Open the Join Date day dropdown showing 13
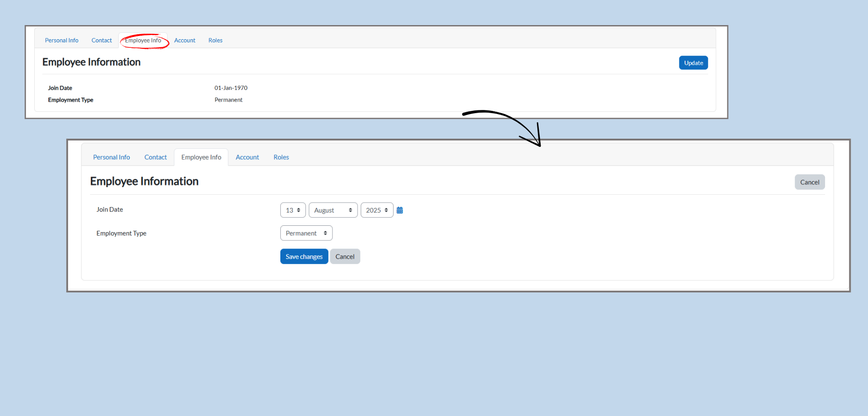 point(293,210)
